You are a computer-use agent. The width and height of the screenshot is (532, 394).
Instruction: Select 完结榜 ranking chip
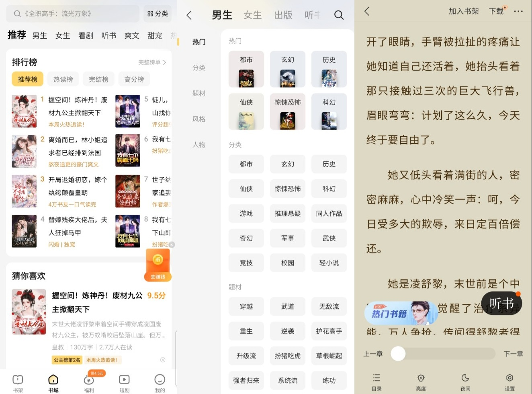point(98,79)
